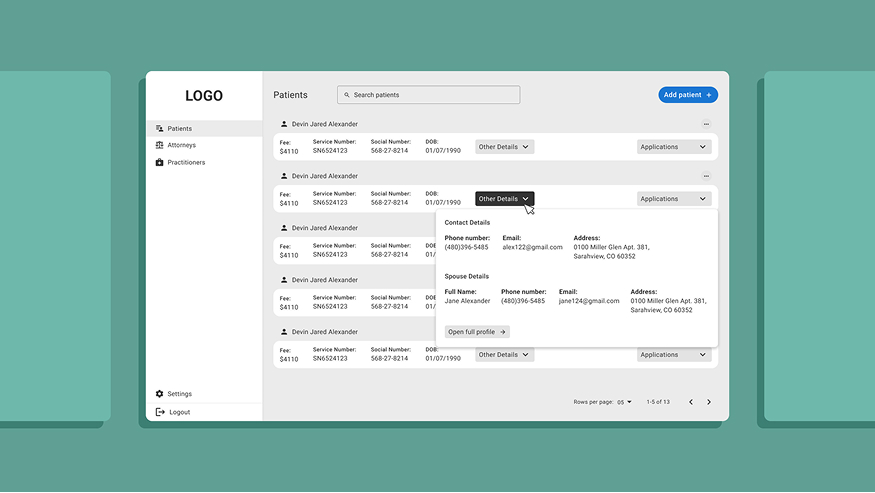Viewport: 875px width, 493px height.
Task: Click the first patient's name Devin Jared Alexander
Action: [325, 124]
